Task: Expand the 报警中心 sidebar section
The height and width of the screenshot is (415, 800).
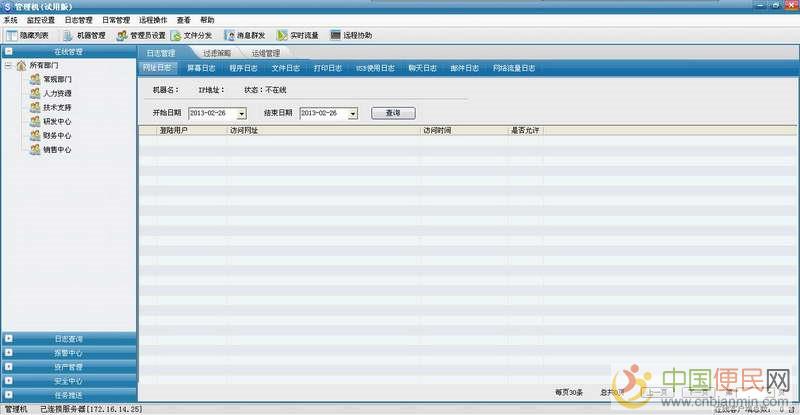Action: 68,353
